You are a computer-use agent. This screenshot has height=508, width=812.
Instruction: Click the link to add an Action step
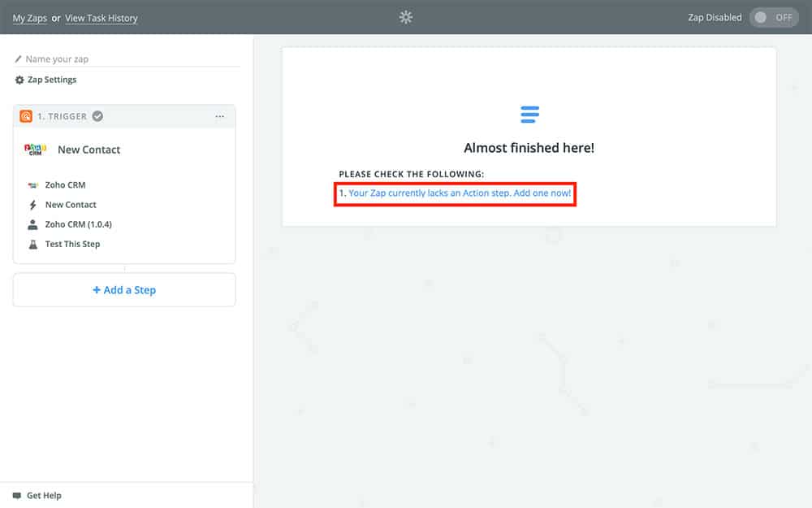(x=460, y=193)
